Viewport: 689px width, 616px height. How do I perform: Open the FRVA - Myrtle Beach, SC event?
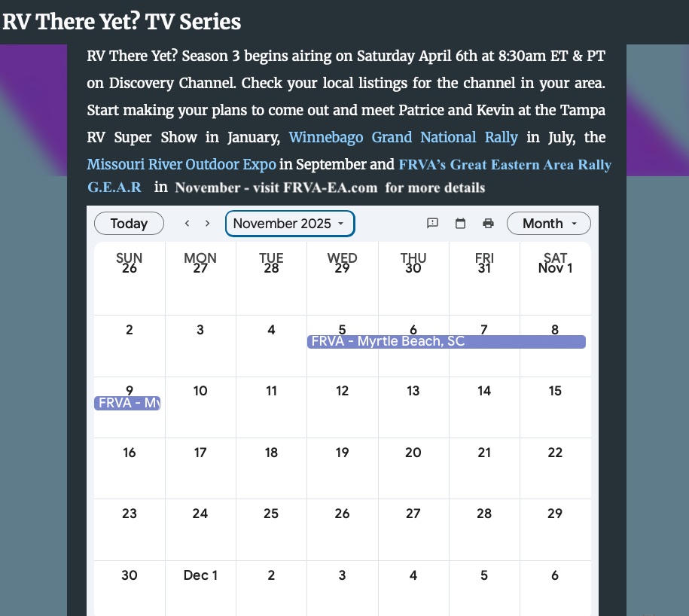click(446, 342)
